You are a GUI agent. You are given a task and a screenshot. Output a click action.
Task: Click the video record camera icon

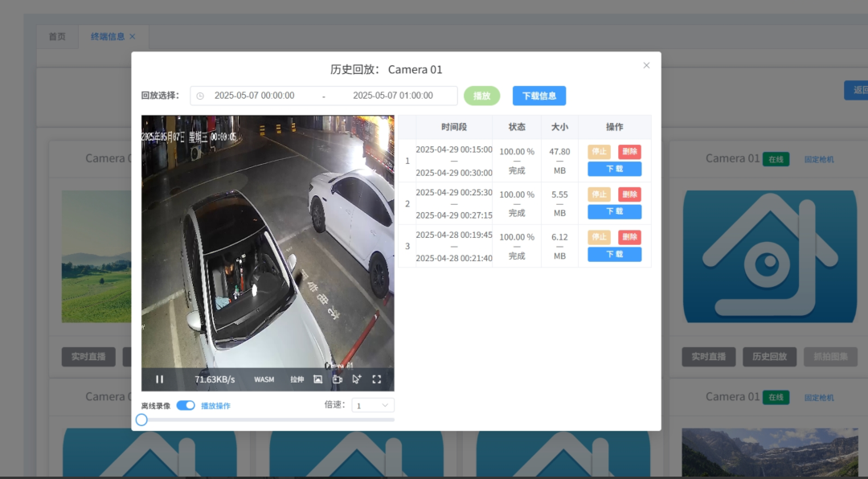pyautogui.click(x=338, y=379)
